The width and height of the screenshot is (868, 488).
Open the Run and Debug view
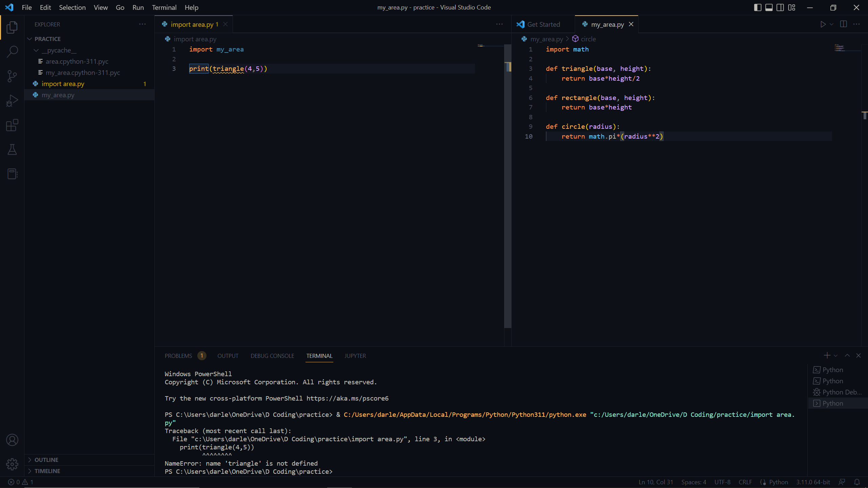click(12, 101)
